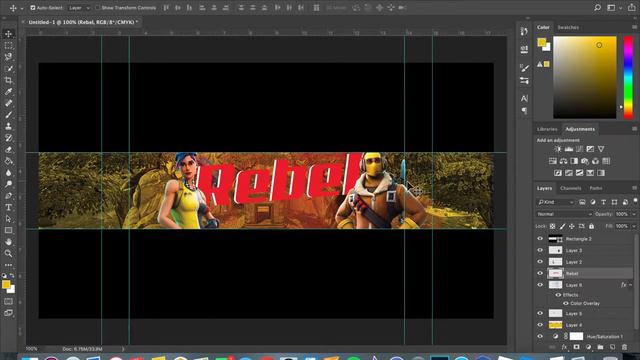This screenshot has height=360, width=640.
Task: Add a Brightness/Contrast adjustment
Action: coord(558,149)
